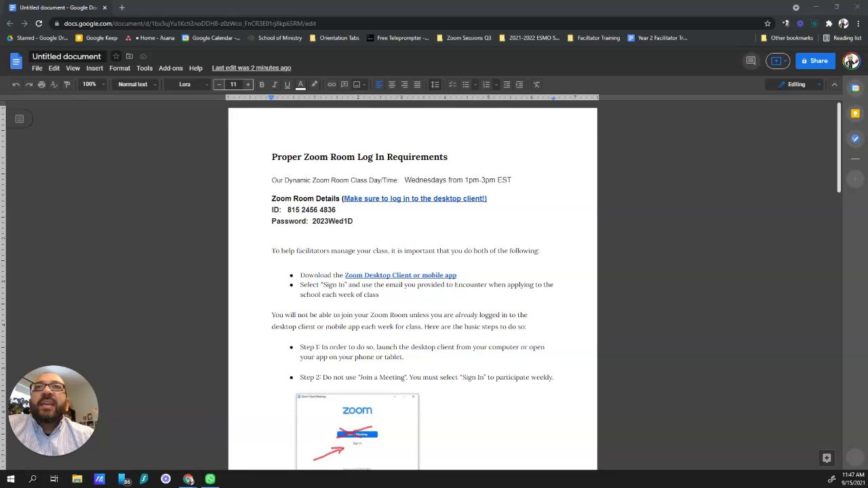Open WhatsApp from the taskbar
Image resolution: width=868 pixels, height=488 pixels.
pyautogui.click(x=210, y=479)
